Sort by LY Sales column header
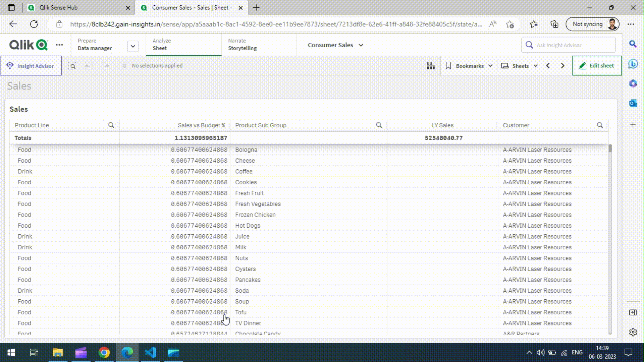The width and height of the screenshot is (644, 362). click(x=442, y=125)
